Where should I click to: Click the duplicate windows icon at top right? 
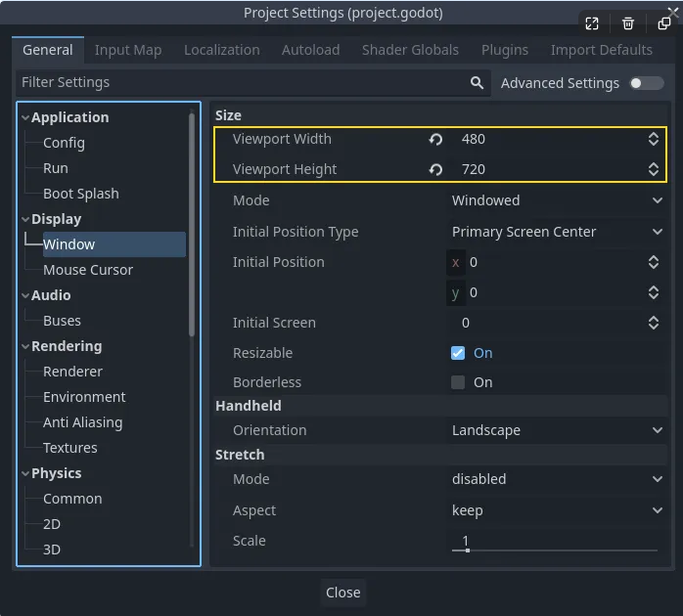tap(663, 23)
